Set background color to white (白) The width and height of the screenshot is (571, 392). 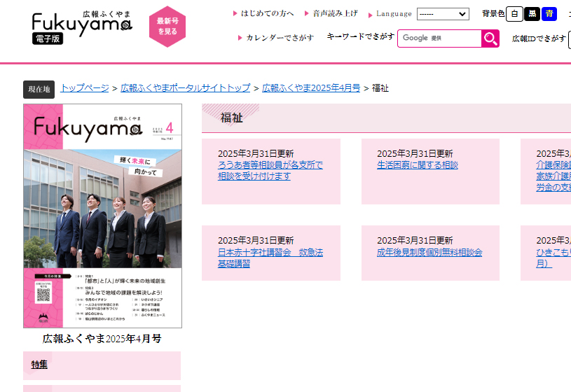click(x=514, y=14)
